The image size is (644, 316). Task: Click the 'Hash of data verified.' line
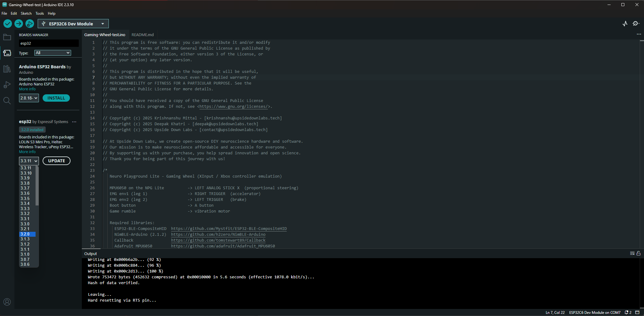coord(114,283)
